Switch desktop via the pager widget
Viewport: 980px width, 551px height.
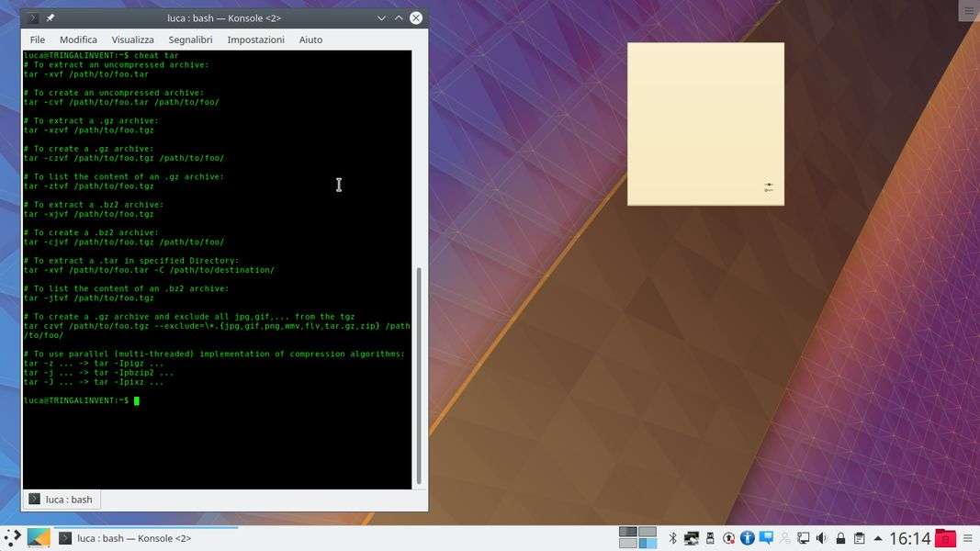[637, 538]
